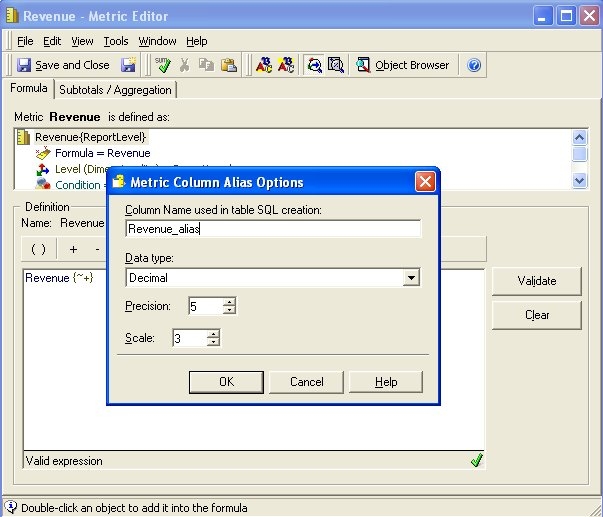
Task: Click the Paste clipboard icon in toolbar
Action: (228, 65)
